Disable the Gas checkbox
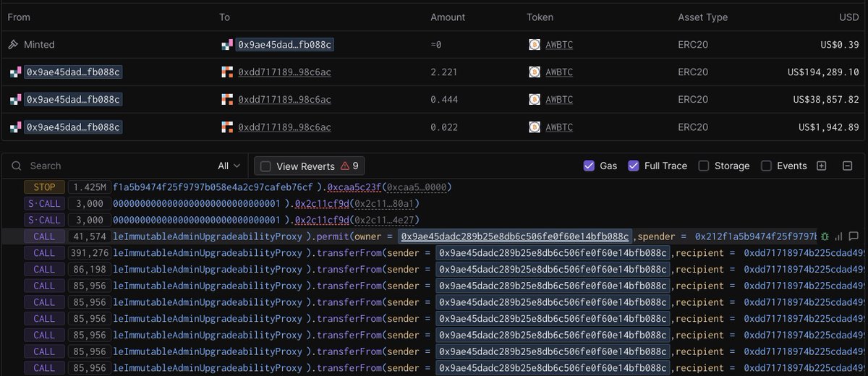 [590, 166]
